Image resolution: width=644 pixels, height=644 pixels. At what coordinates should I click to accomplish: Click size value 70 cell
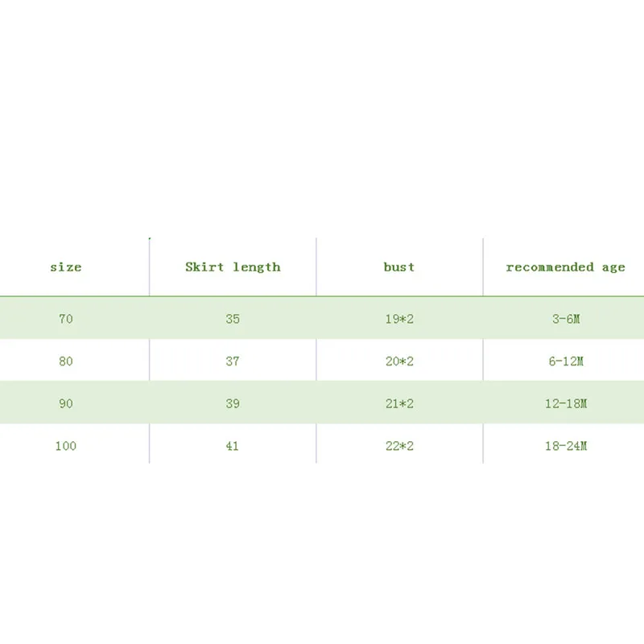[x=66, y=319]
